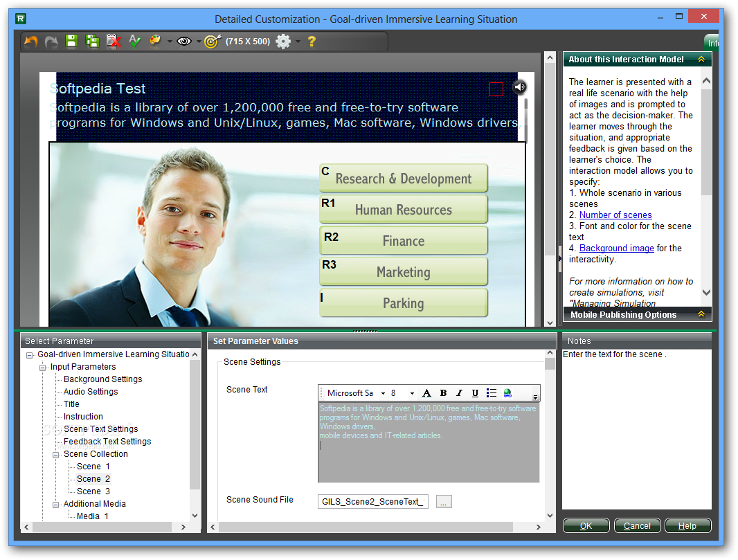Click the Scene Sound File input field
Image resolution: width=738 pixels, height=560 pixels.
pyautogui.click(x=372, y=502)
